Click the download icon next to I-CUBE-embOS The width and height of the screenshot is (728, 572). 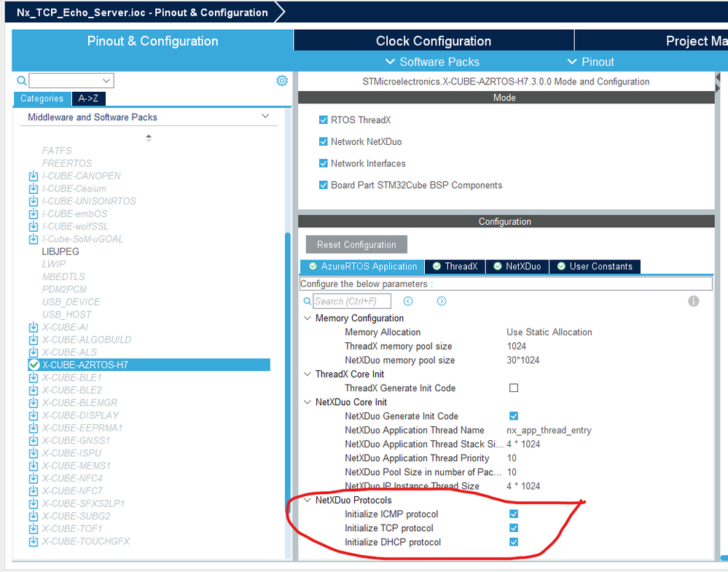coord(34,213)
